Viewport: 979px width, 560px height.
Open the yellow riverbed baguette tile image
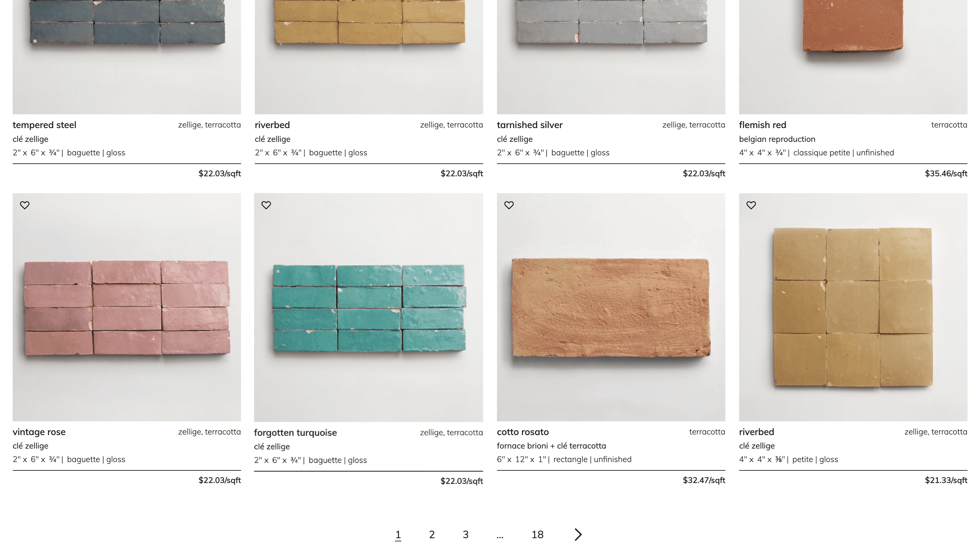coord(369,57)
